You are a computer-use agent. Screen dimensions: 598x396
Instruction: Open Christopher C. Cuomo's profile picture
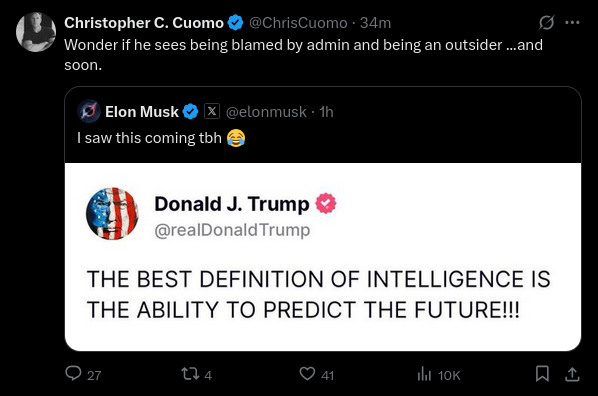(x=36, y=32)
